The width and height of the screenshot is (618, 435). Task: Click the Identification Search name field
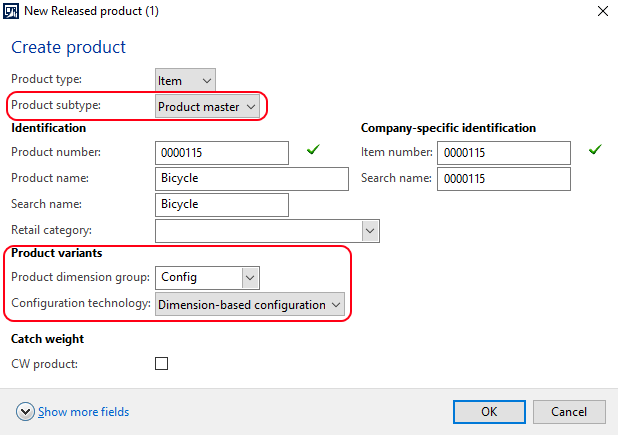pos(222,205)
